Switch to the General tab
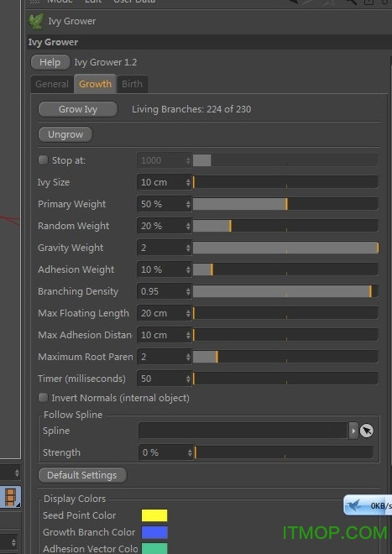Image resolution: width=392 pixels, height=554 pixels. click(52, 84)
